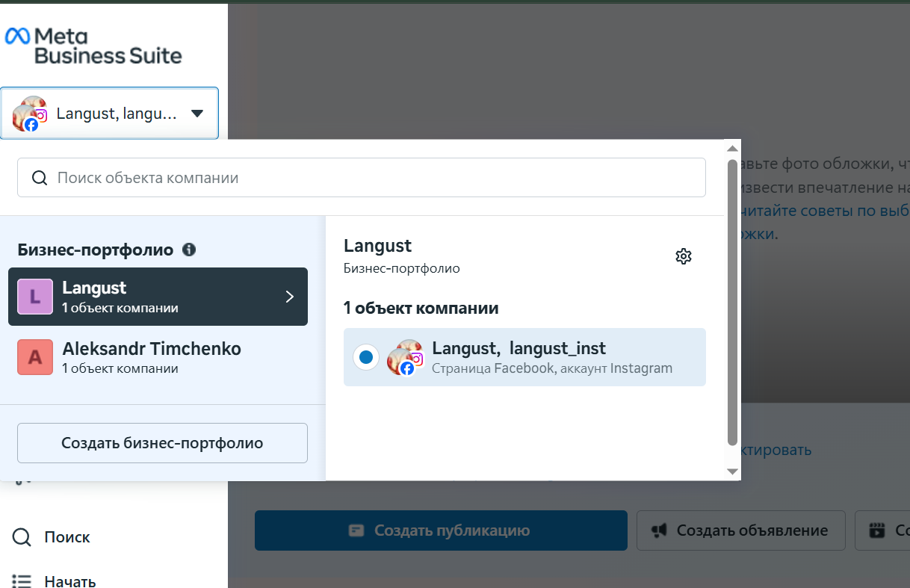Click Создать бизнес-портфолио button

pos(162,443)
